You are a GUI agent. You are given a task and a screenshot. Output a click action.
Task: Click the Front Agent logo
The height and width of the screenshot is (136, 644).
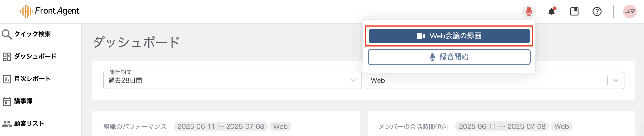click(x=50, y=11)
